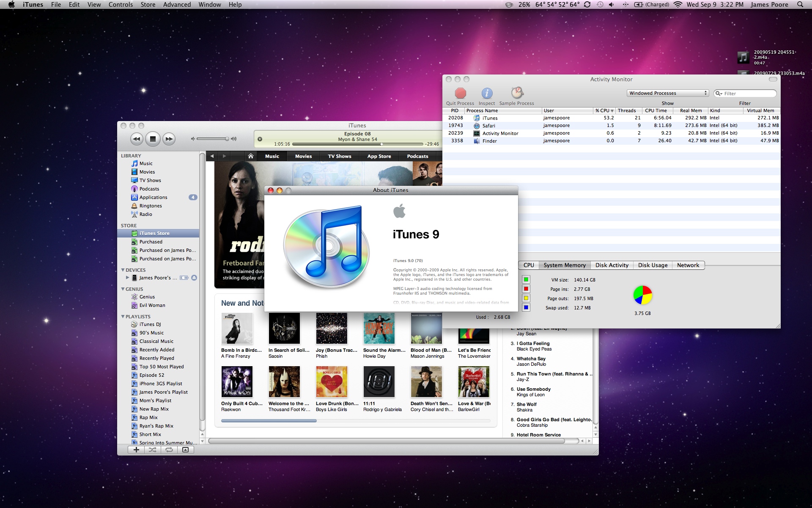This screenshot has height=508, width=812.
Task: Expand James Poore's device tree
Action: click(127, 278)
